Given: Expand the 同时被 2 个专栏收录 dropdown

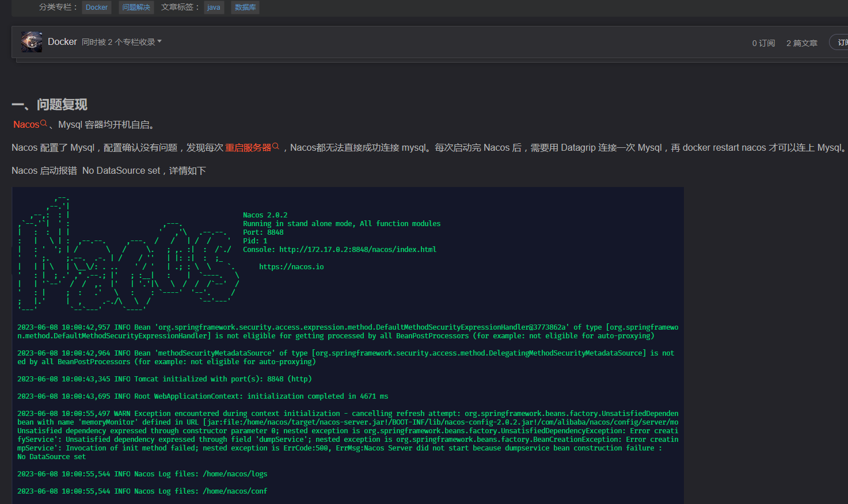Looking at the screenshot, I should click(121, 42).
